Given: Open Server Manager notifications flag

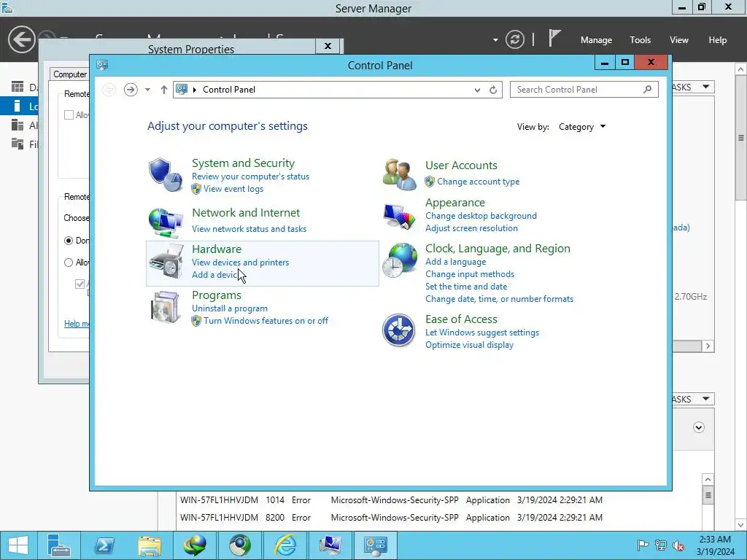Looking at the screenshot, I should (554, 38).
